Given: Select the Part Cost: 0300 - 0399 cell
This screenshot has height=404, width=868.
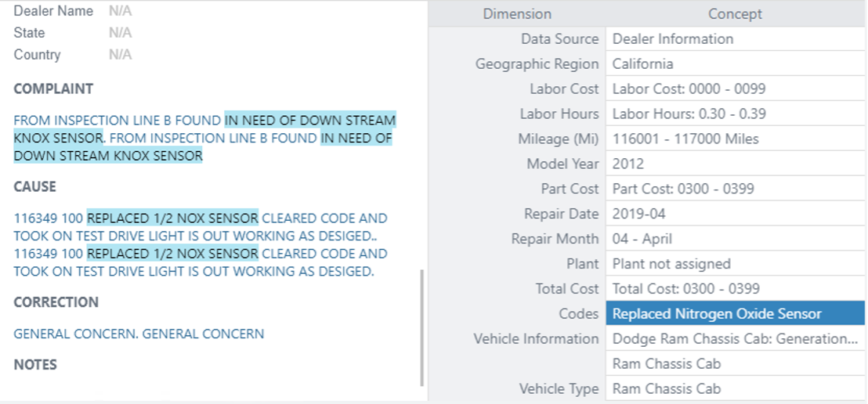Looking at the screenshot, I should [x=735, y=189].
